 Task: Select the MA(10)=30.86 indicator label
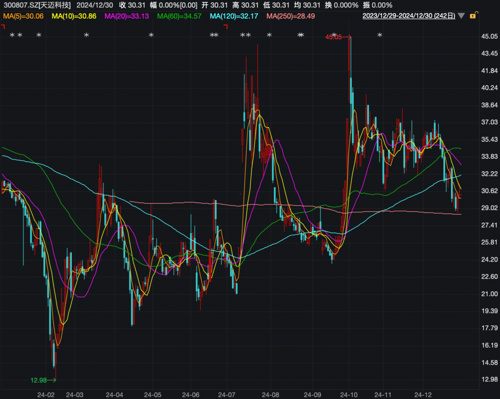pos(74,16)
